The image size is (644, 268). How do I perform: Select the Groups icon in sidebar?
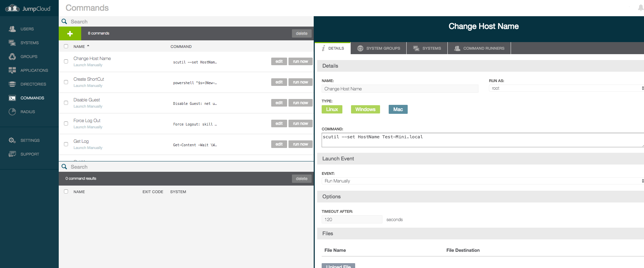coord(12,57)
